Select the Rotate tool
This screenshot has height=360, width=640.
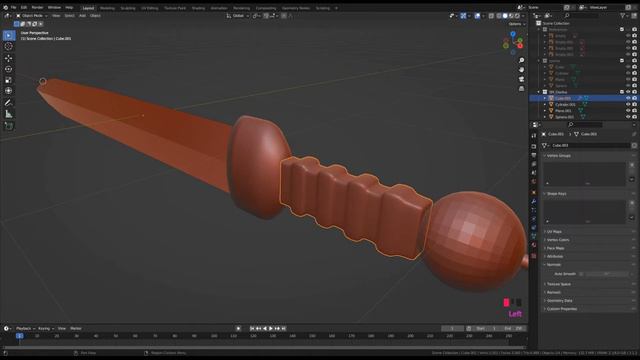9,69
